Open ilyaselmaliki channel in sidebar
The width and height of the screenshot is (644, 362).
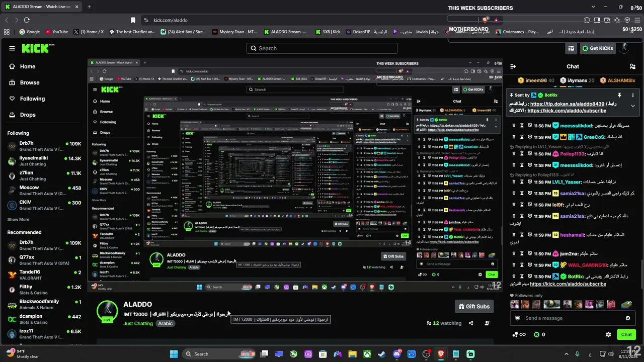[x=44, y=161]
